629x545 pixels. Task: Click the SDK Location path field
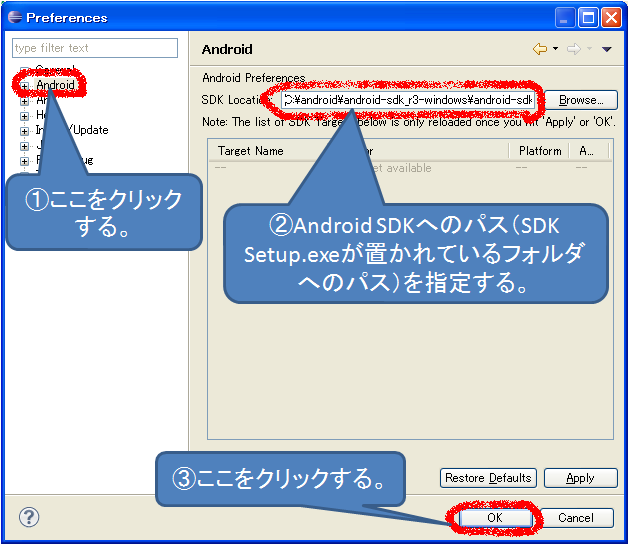[x=408, y=100]
